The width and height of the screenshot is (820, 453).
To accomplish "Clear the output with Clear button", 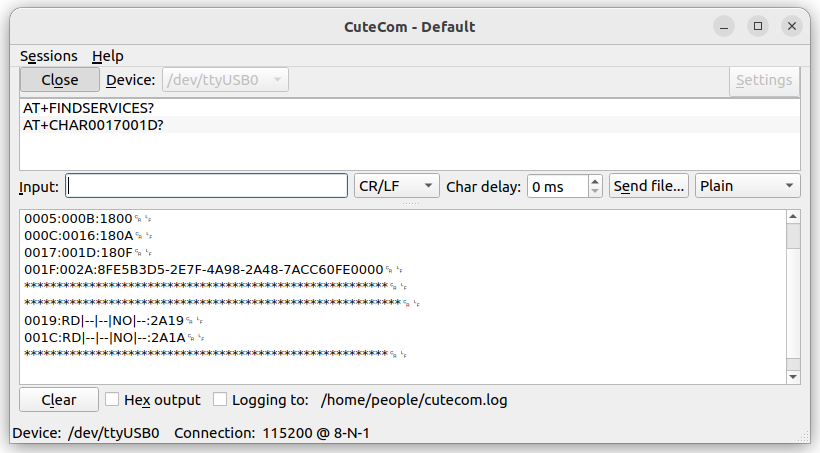I will [x=59, y=400].
